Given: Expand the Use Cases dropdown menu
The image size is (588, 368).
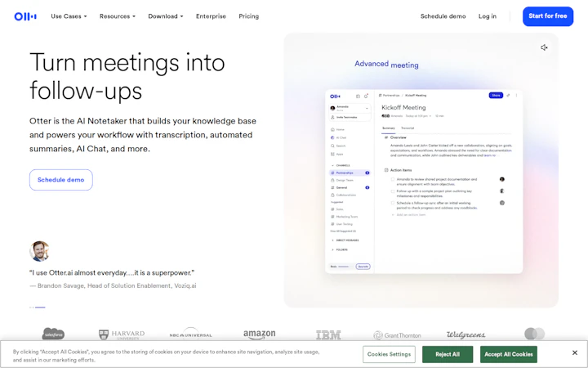Looking at the screenshot, I should pyautogui.click(x=69, y=16).
